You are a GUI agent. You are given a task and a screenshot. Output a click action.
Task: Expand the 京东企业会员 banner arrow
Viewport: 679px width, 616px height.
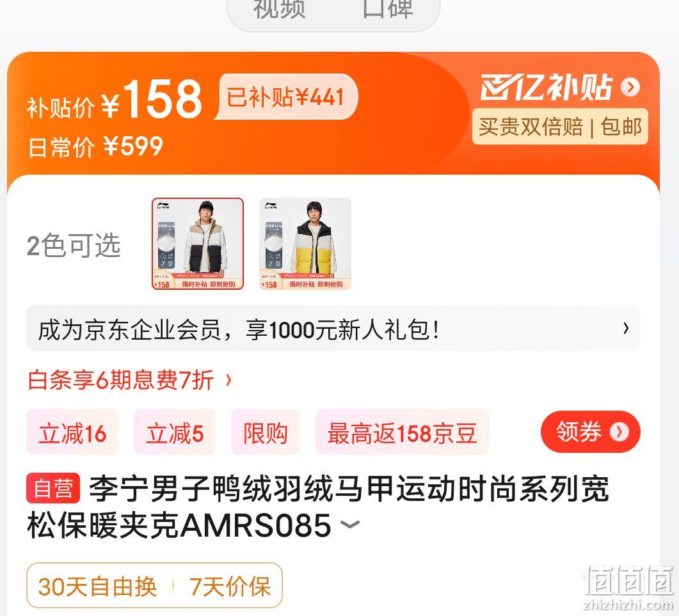pyautogui.click(x=626, y=329)
